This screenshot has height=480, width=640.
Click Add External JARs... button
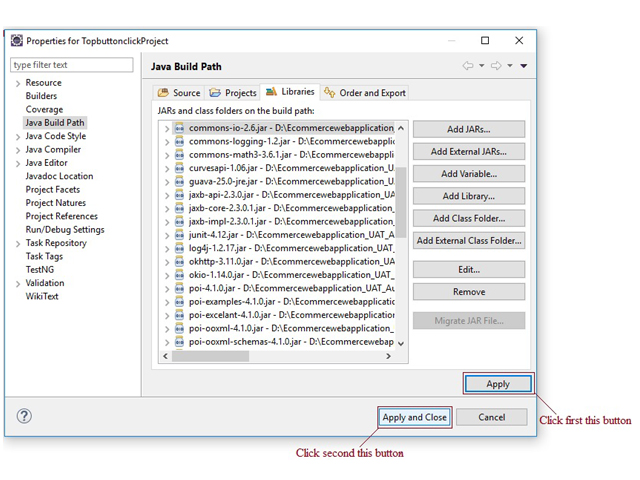click(469, 151)
